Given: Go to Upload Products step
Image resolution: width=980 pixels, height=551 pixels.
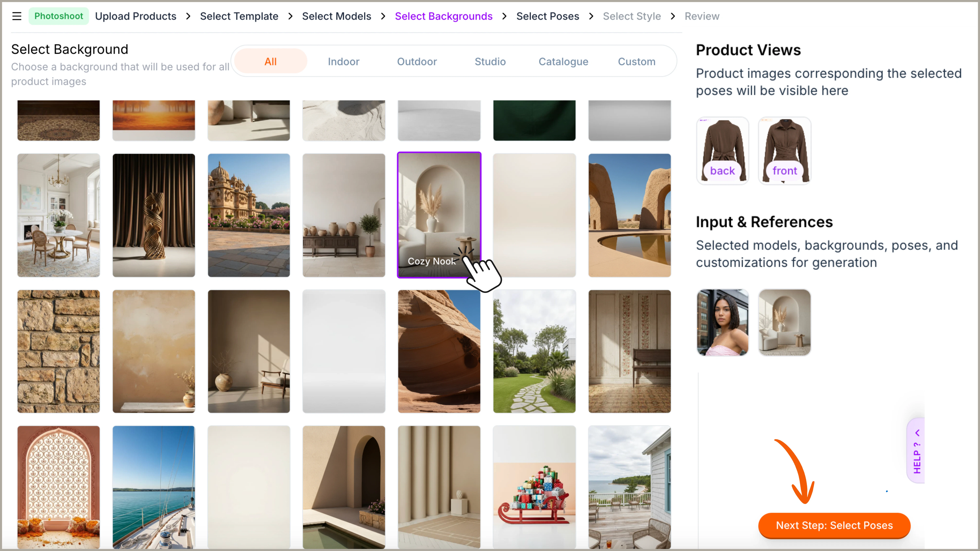Looking at the screenshot, I should coord(135,16).
